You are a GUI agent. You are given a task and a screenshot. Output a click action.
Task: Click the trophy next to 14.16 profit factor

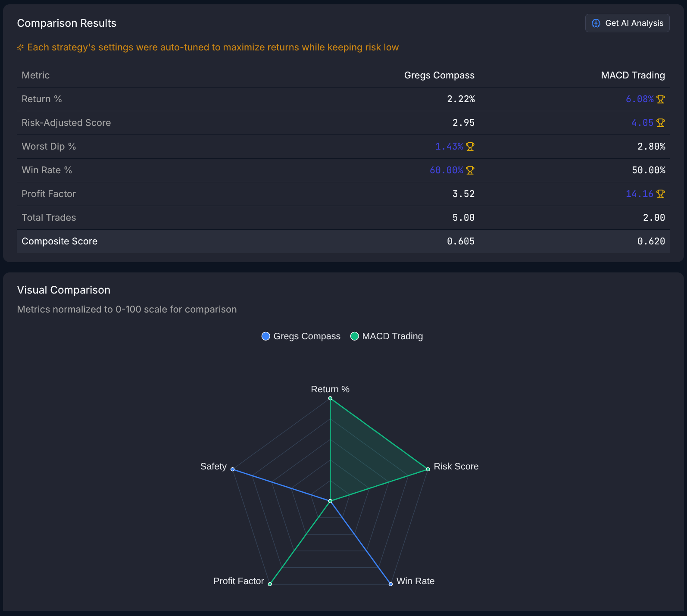(x=661, y=194)
